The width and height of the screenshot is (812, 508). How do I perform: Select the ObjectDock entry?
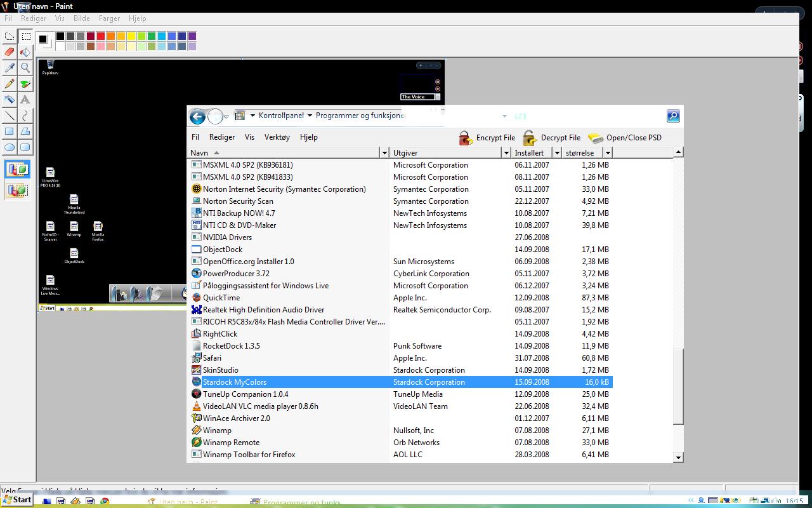click(x=223, y=250)
